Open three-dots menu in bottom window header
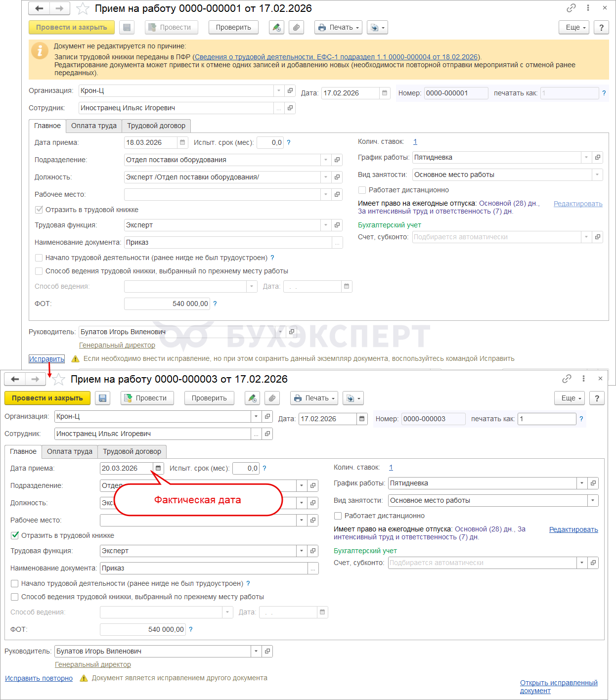The width and height of the screenshot is (616, 700). (x=583, y=379)
